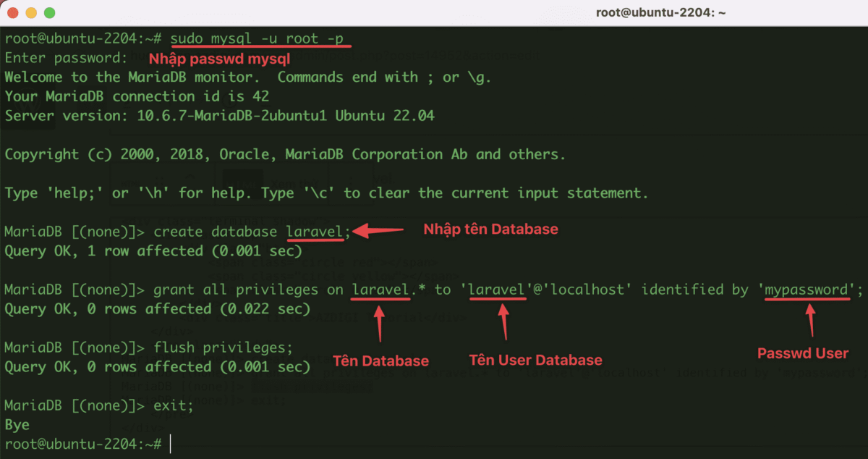The height and width of the screenshot is (459, 868).
Task: Click the red Nhập tên Database annotation
Action: click(490, 230)
